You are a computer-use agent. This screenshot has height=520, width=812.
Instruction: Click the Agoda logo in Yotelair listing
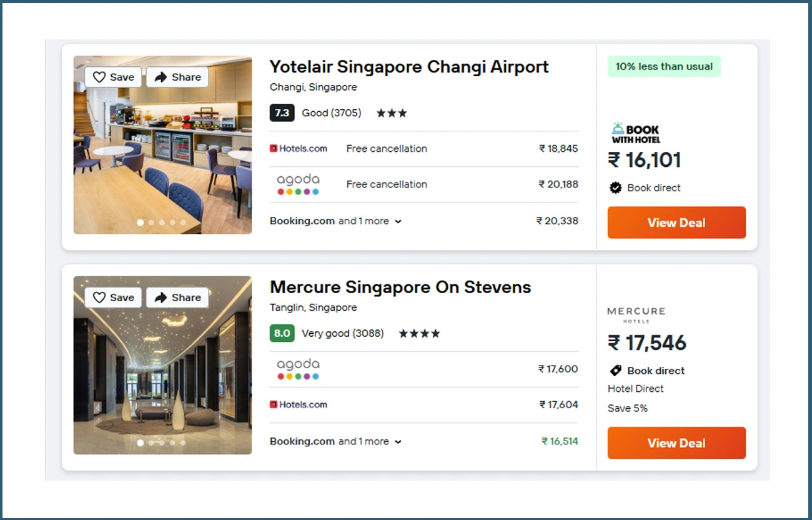298,184
